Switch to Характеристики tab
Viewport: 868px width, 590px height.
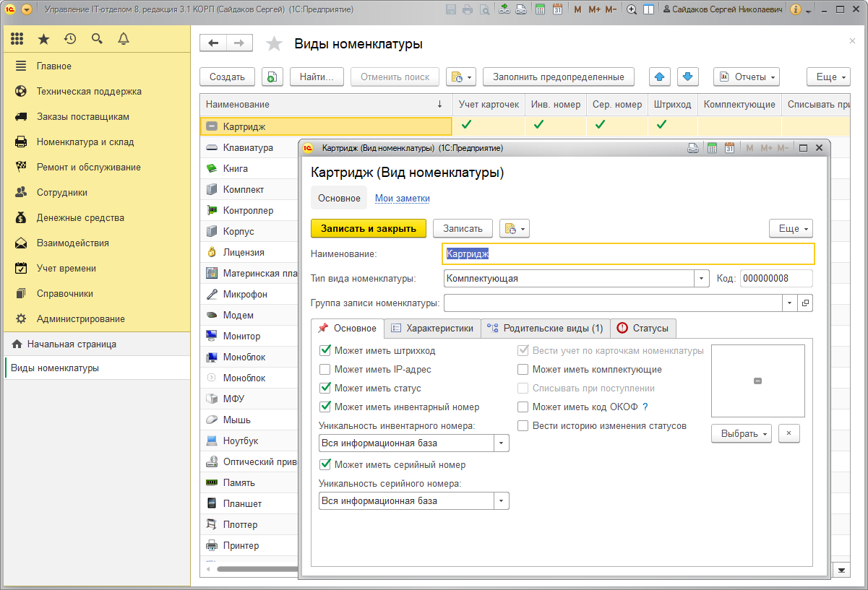tap(432, 328)
